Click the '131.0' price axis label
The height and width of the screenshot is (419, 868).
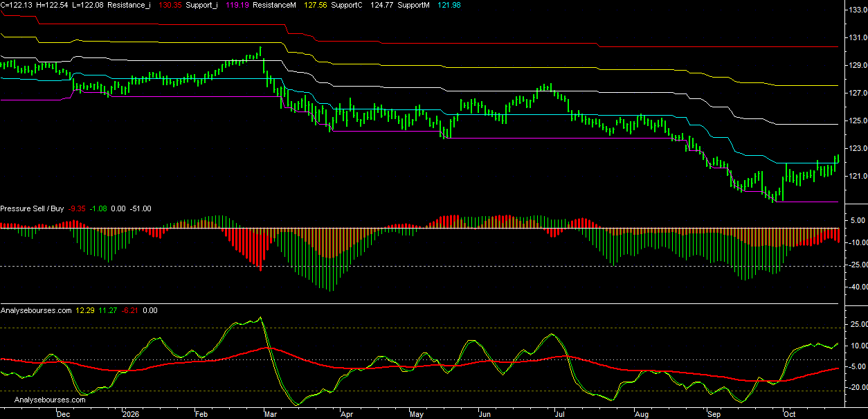coord(857,37)
